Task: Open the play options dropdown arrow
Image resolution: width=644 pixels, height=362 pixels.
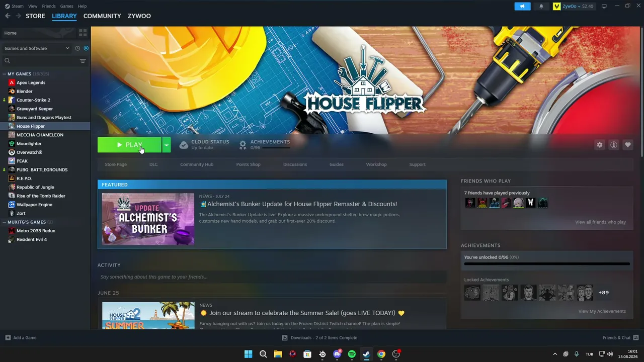Action: [166, 145]
